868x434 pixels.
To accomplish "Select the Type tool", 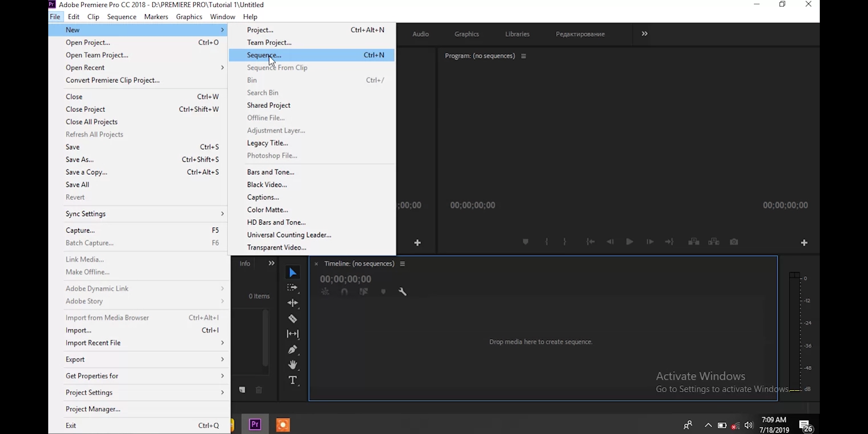I will (x=293, y=380).
